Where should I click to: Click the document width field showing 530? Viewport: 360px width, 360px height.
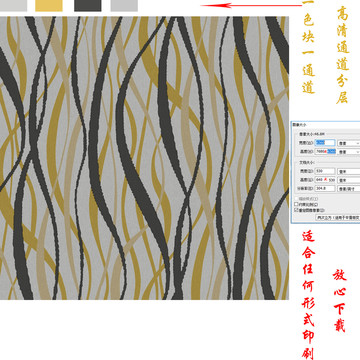325,171
